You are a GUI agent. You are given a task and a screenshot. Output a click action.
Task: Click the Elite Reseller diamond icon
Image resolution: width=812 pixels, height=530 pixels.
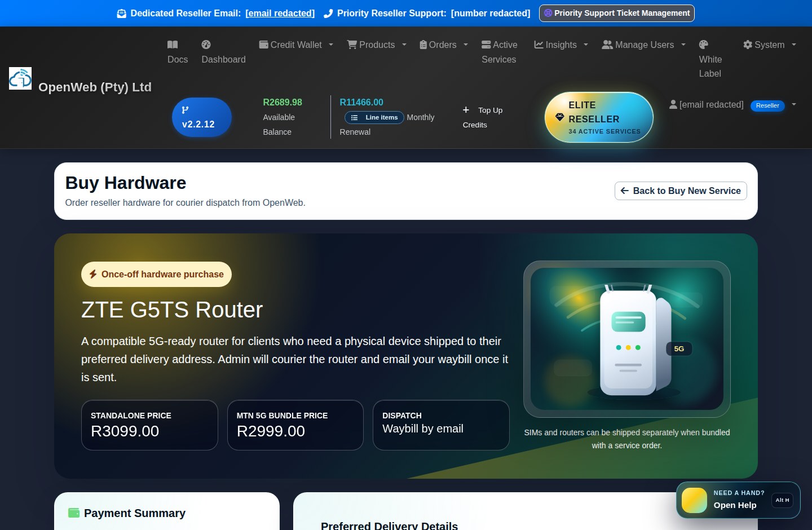click(x=560, y=117)
